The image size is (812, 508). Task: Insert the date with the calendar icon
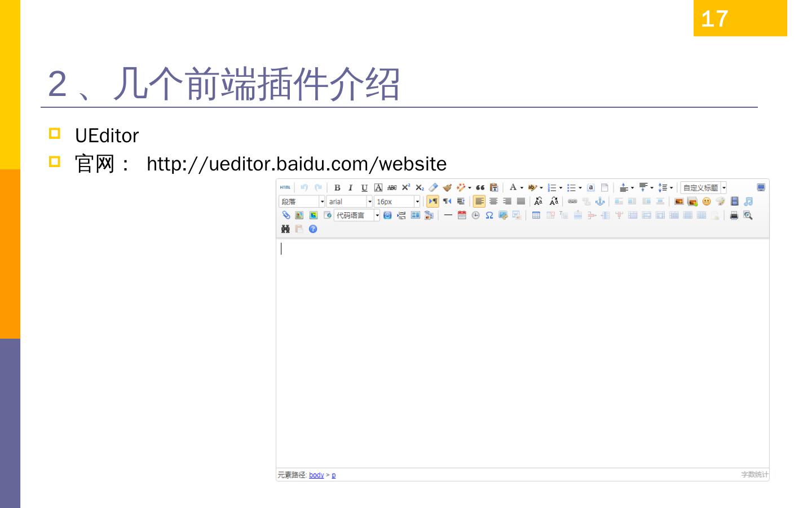462,215
